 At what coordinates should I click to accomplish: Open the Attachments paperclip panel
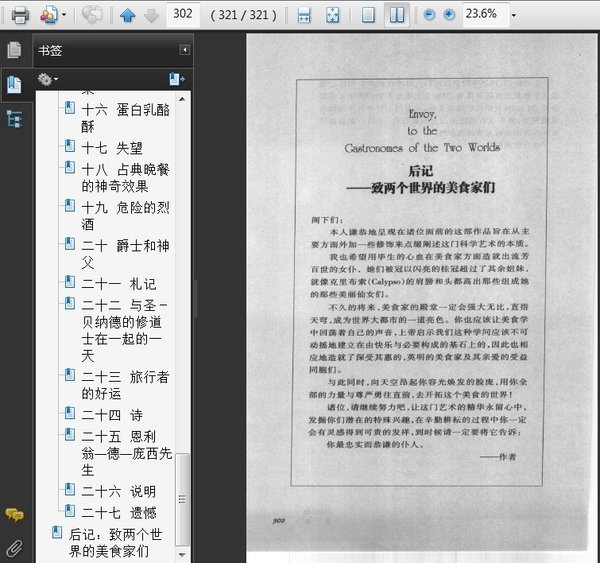pyautogui.click(x=15, y=548)
